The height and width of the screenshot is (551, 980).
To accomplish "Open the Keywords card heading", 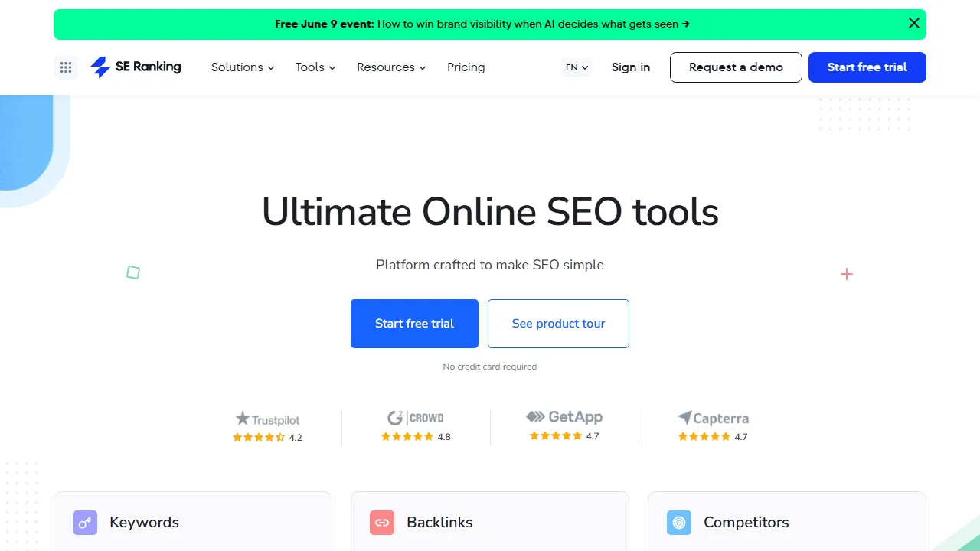I will tap(144, 523).
